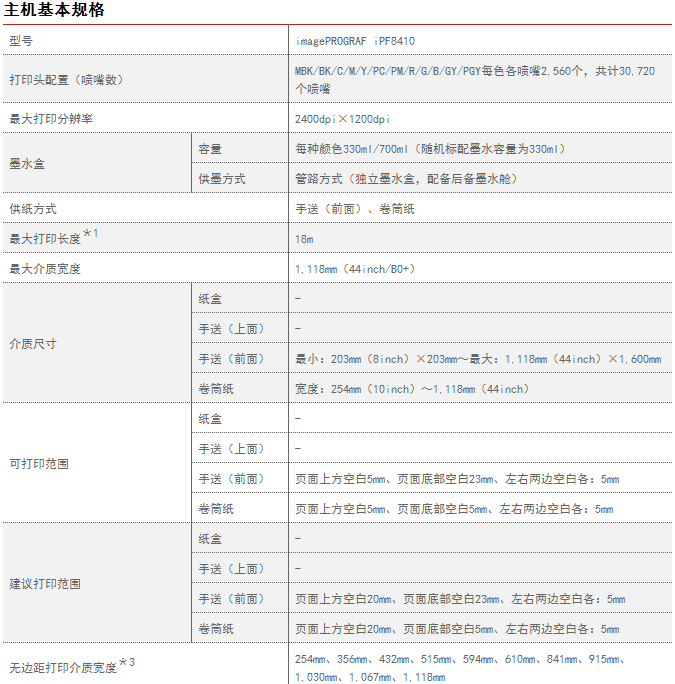Select the 最大打印分辨率 label
The width and height of the screenshot is (675, 684).
[x=51, y=119]
